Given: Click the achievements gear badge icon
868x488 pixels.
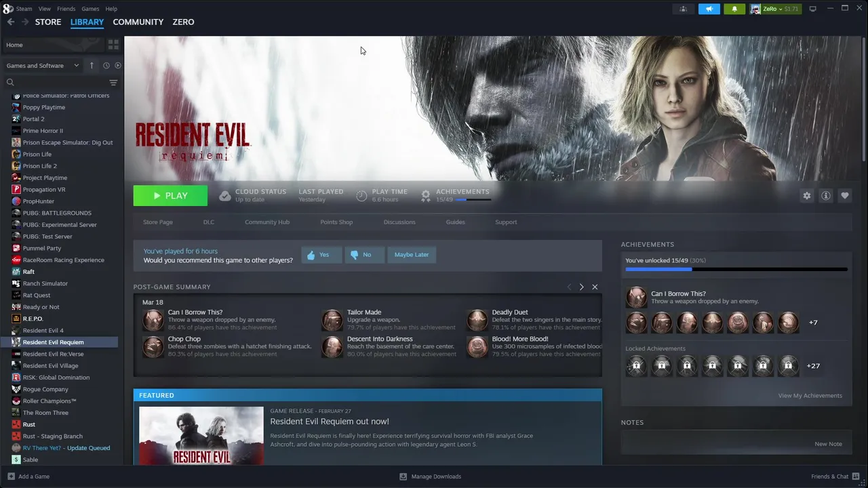Looking at the screenshot, I should click(x=425, y=196).
